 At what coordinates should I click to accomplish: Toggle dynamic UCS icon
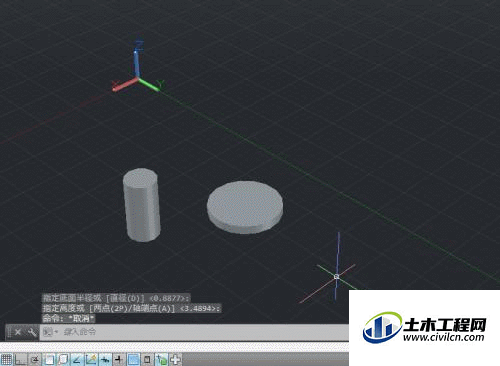pyautogui.click(x=91, y=359)
